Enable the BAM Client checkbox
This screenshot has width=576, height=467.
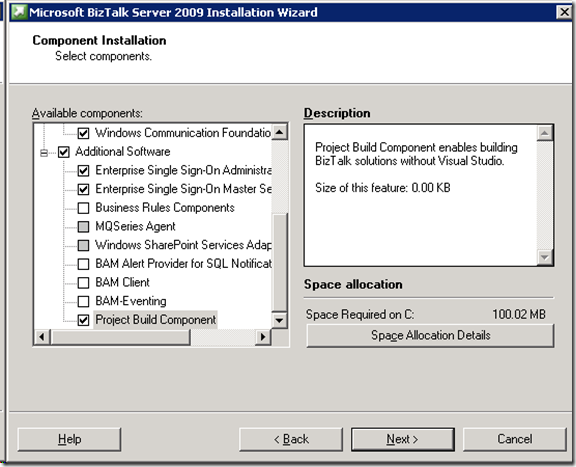coord(83,283)
